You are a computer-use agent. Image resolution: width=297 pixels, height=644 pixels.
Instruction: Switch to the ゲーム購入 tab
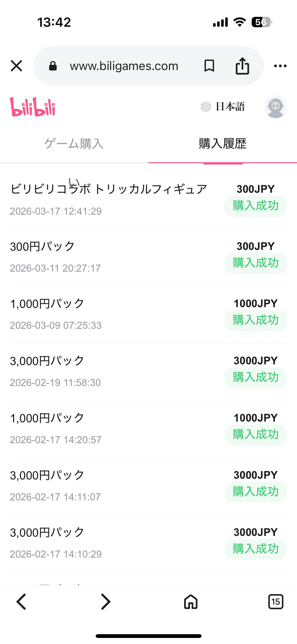(74, 144)
